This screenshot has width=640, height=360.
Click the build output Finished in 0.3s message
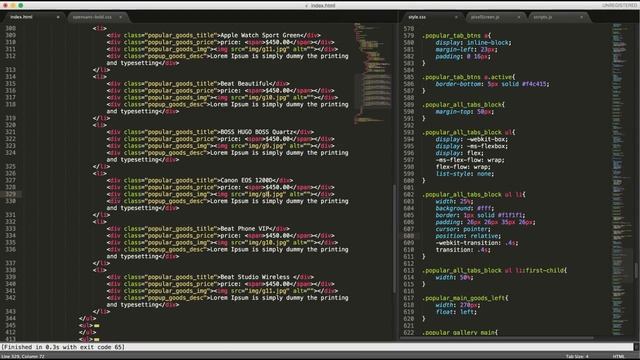[63, 347]
